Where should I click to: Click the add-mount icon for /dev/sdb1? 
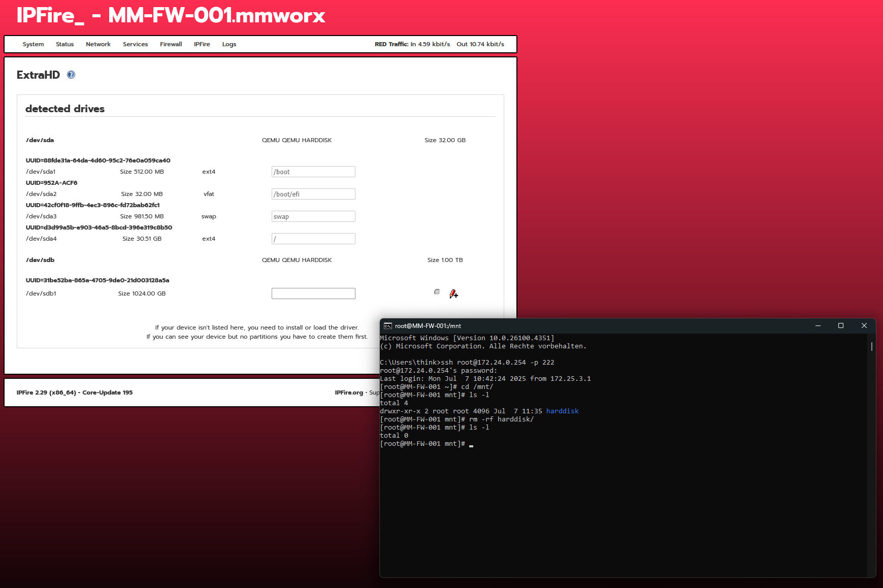click(453, 293)
